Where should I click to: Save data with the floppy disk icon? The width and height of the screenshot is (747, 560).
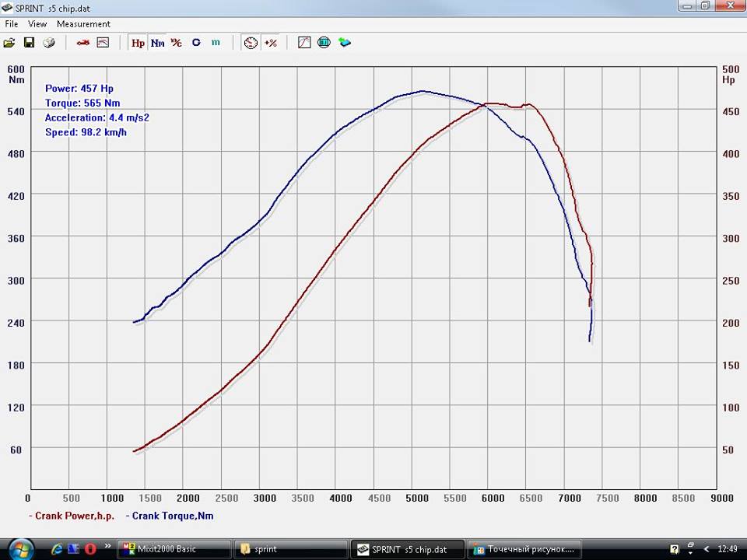click(29, 43)
